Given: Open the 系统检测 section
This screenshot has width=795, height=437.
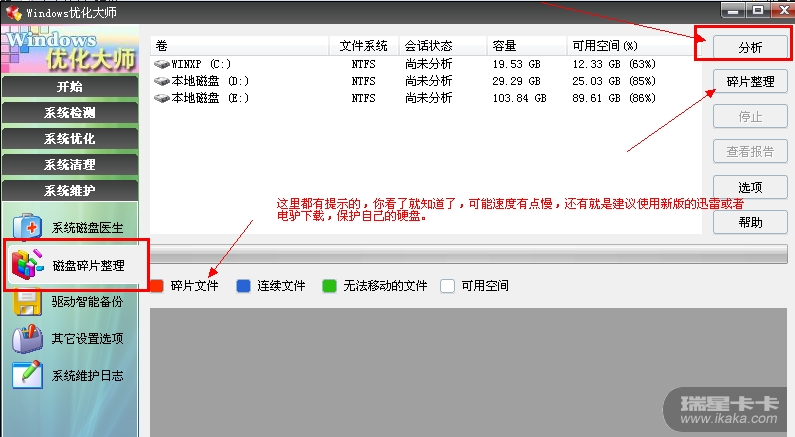Looking at the screenshot, I should pyautogui.click(x=70, y=113).
